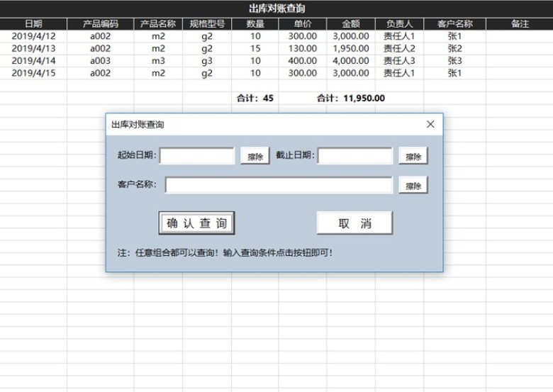The height and width of the screenshot is (392, 553).
Task: Select the date cell 2019/4/14
Action: coord(33,61)
